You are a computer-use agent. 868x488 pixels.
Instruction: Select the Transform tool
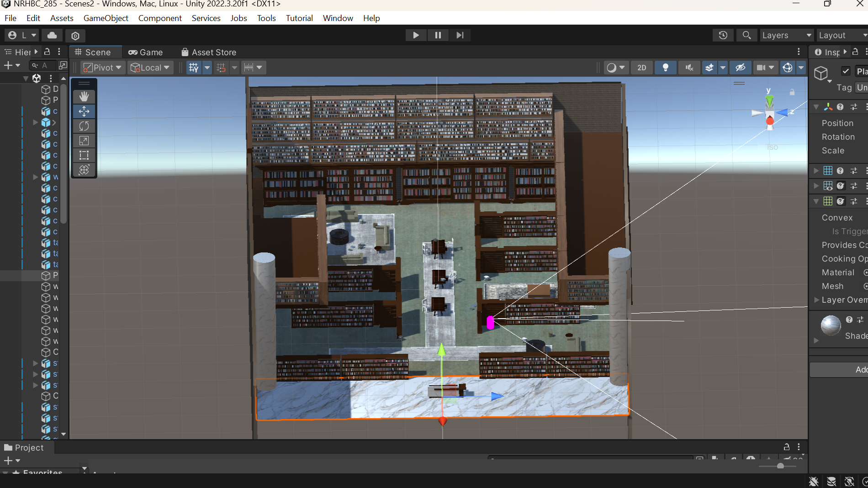pyautogui.click(x=84, y=170)
